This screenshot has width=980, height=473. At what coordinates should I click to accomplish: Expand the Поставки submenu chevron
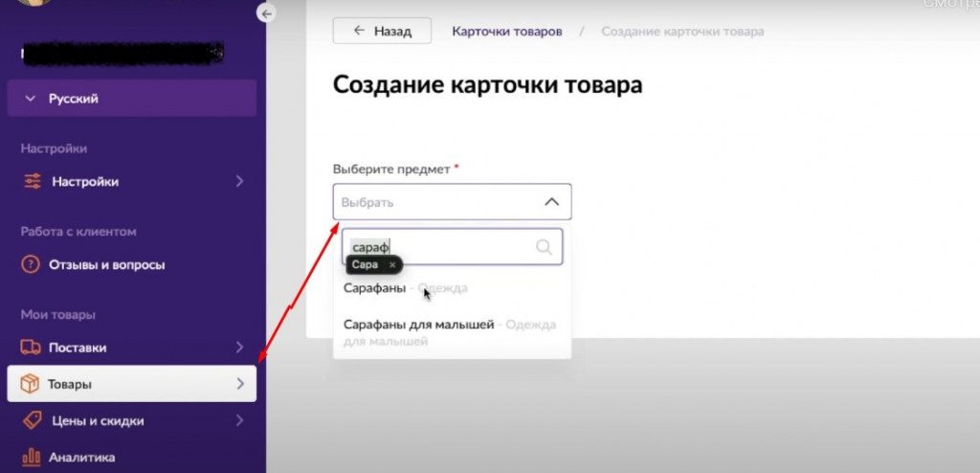click(x=239, y=348)
